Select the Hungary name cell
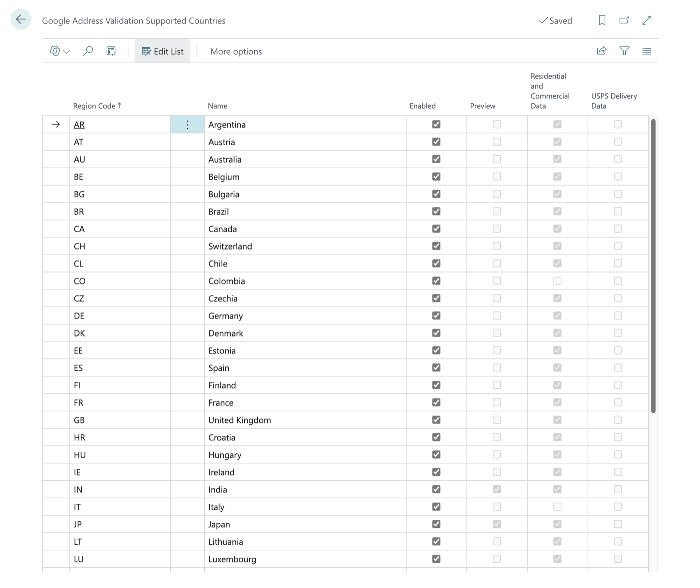The height and width of the screenshot is (588, 700). point(305,455)
